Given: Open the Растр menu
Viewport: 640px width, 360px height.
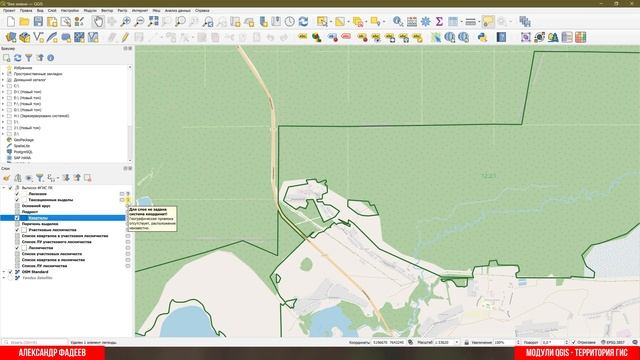Looking at the screenshot, I should (122, 11).
